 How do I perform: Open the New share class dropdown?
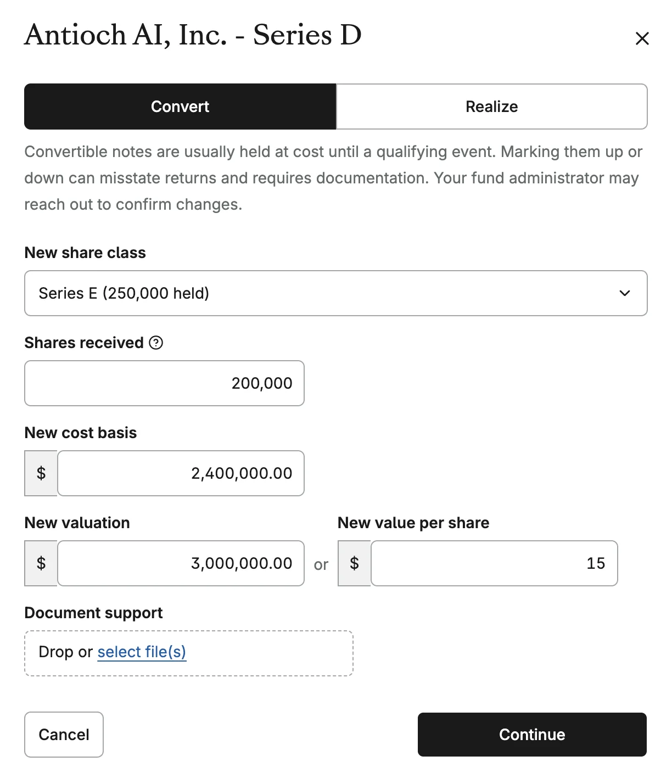(x=336, y=293)
